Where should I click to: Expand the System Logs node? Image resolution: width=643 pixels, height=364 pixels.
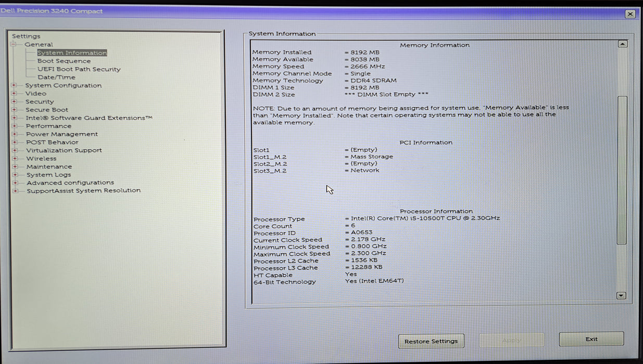(15, 175)
